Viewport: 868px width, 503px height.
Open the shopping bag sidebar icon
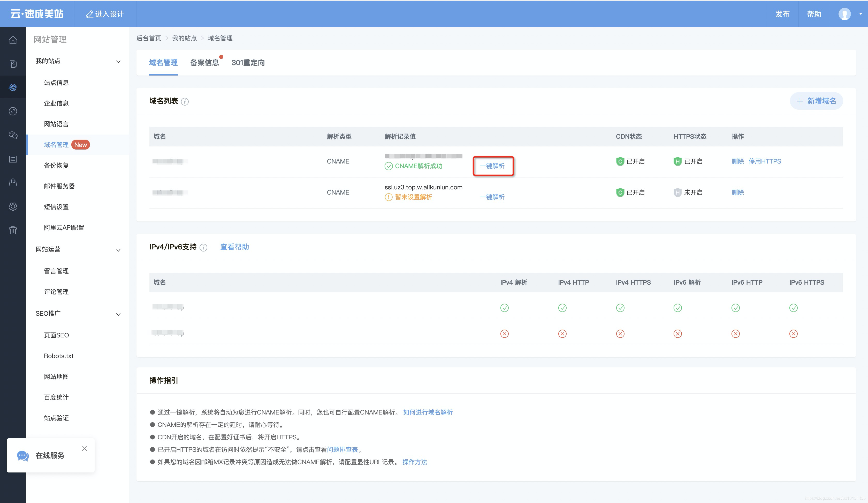click(13, 182)
